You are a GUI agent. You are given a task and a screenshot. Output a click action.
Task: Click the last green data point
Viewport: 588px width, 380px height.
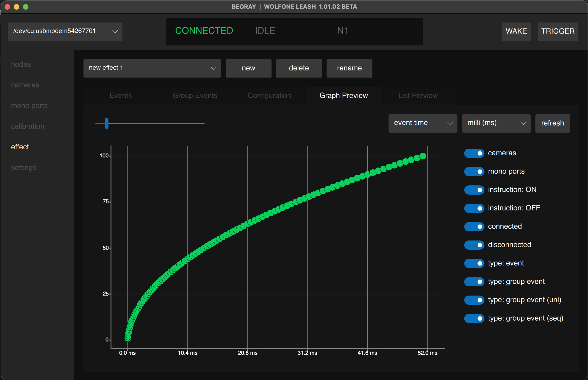click(423, 156)
